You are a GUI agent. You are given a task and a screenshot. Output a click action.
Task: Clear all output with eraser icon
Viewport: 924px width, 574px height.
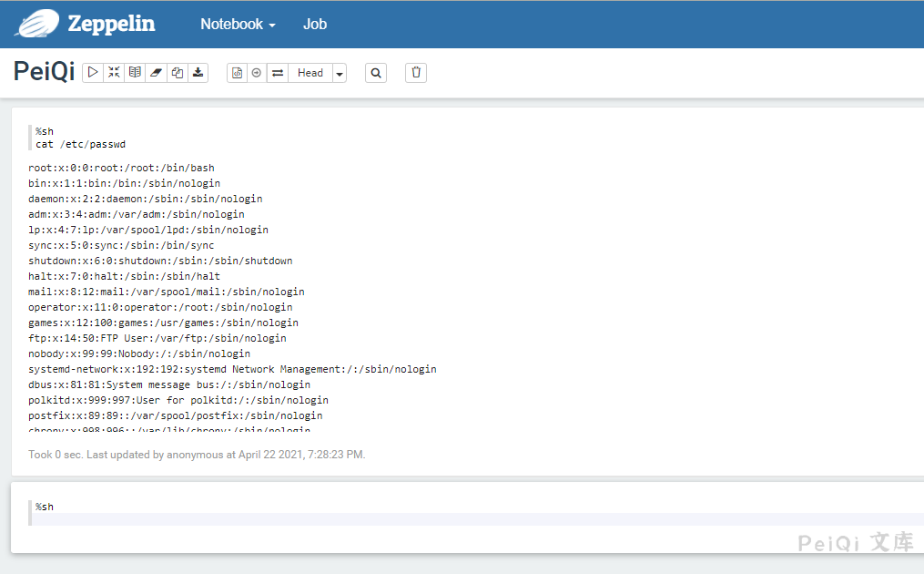click(156, 73)
